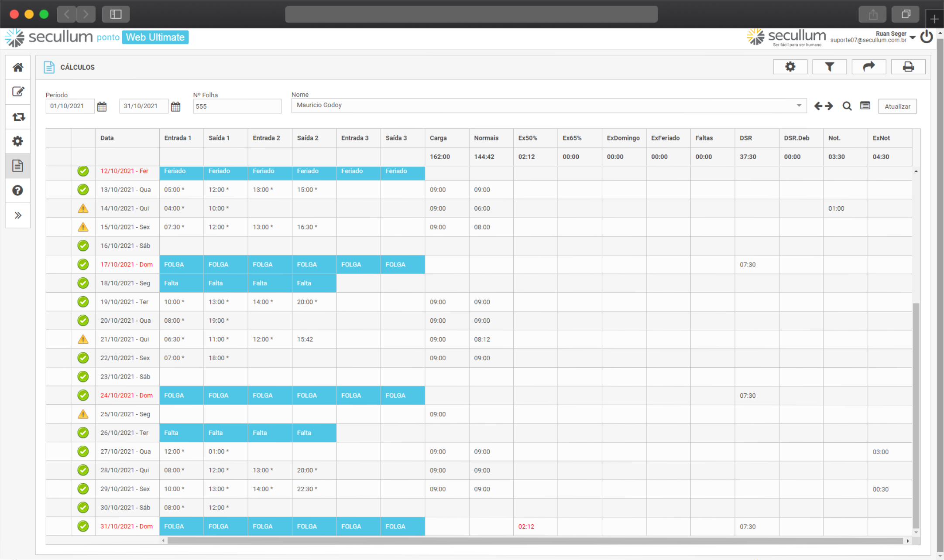This screenshot has height=560, width=944.
Task: Open user account dropdown arrow
Action: [x=913, y=38]
